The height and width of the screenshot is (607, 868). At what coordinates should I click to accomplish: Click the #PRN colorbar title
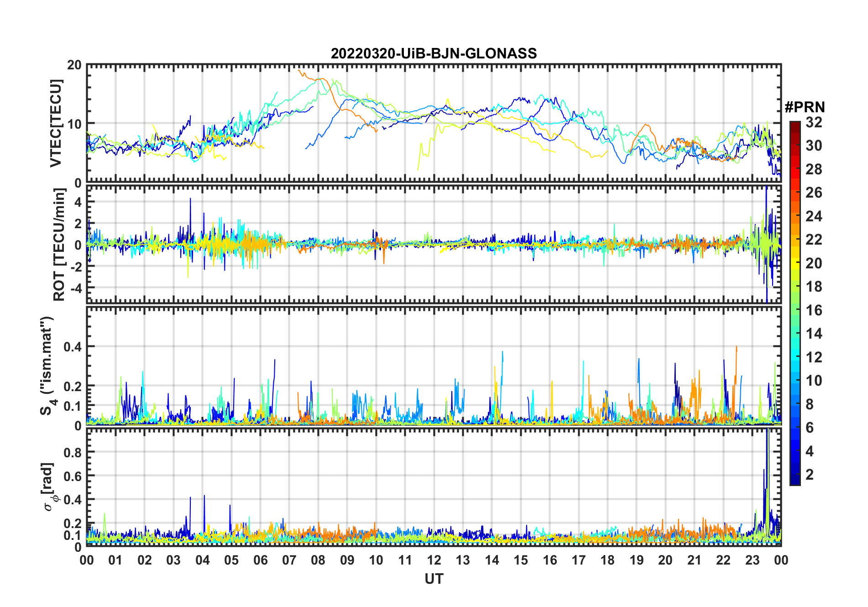(x=805, y=107)
